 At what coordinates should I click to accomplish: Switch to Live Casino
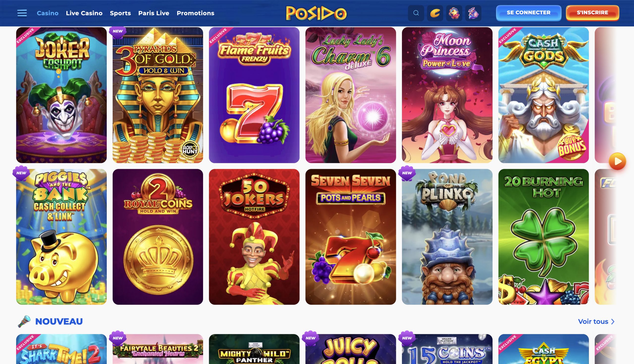coord(84,13)
